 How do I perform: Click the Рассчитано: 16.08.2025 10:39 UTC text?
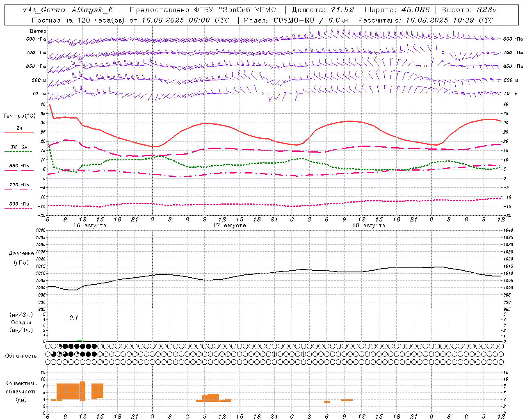click(426, 20)
